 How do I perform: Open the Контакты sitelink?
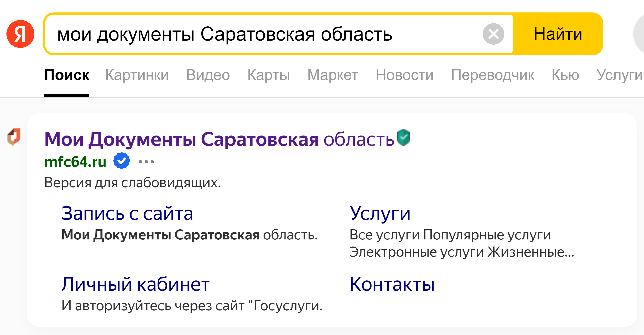point(392,284)
